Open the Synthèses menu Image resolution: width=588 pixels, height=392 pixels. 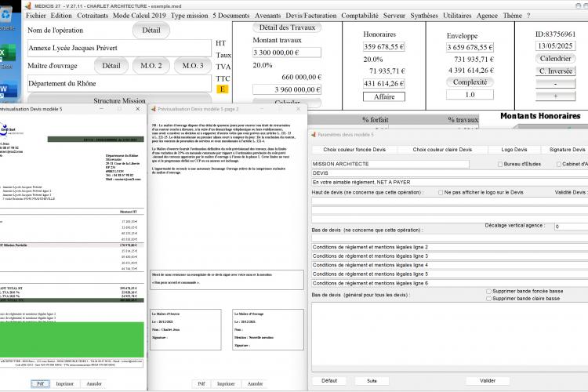pos(424,16)
